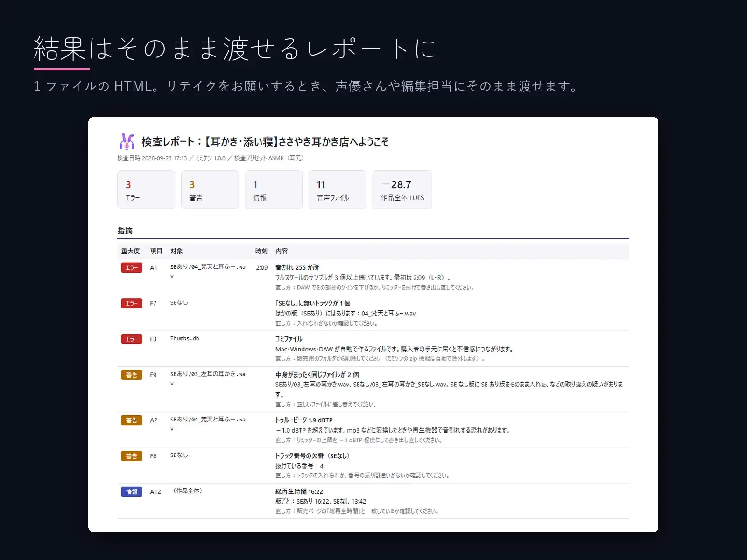Click SEなし target in F7 row
This screenshot has width=747, height=560.
(179, 302)
